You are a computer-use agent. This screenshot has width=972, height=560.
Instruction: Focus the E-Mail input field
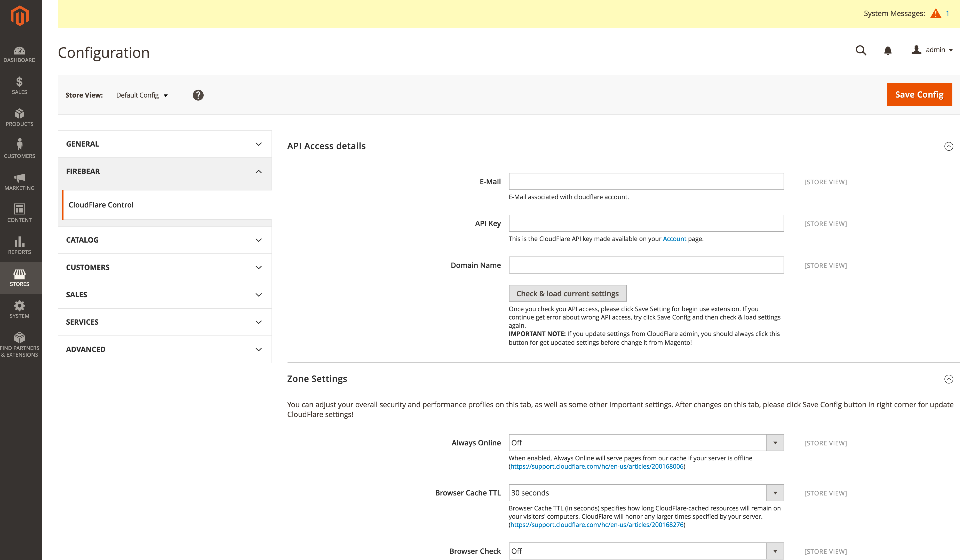pos(646,181)
